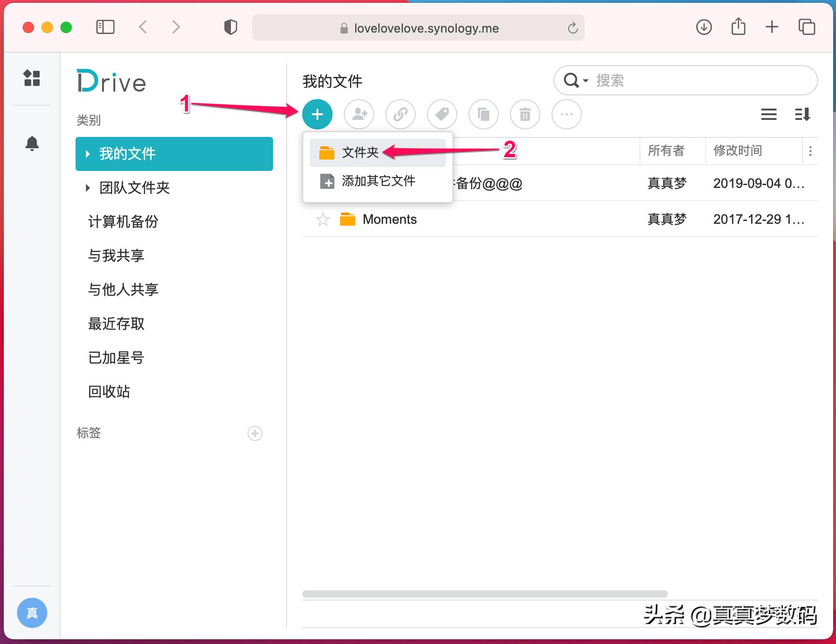This screenshot has width=836, height=644.
Task: Click the create share link icon
Action: tap(400, 114)
